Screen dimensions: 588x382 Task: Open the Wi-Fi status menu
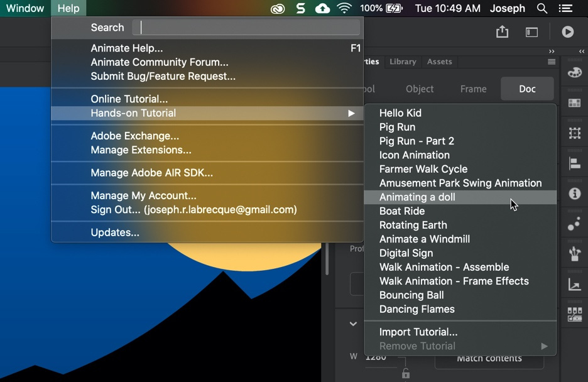coord(344,8)
